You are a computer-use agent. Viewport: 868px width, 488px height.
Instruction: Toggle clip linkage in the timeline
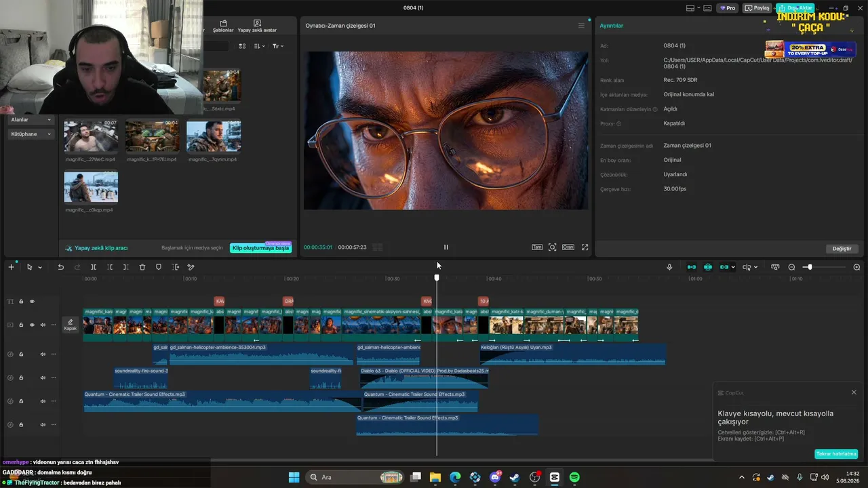point(724,267)
